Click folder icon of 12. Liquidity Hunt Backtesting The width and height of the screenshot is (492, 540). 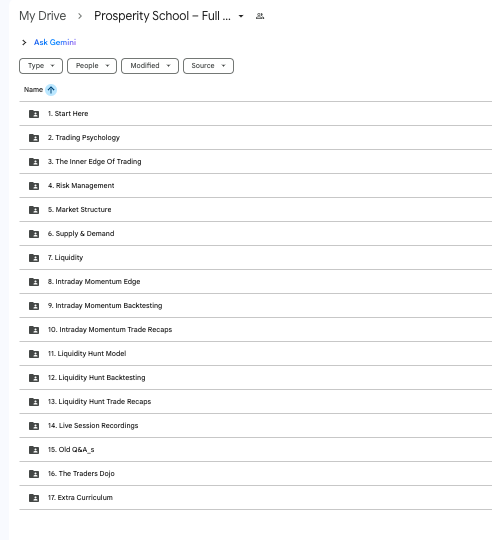click(34, 378)
